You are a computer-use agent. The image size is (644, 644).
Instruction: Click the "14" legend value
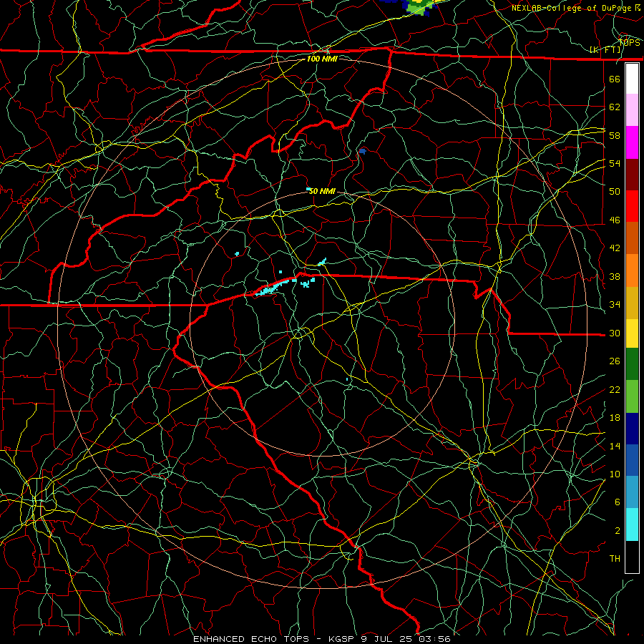615,446
